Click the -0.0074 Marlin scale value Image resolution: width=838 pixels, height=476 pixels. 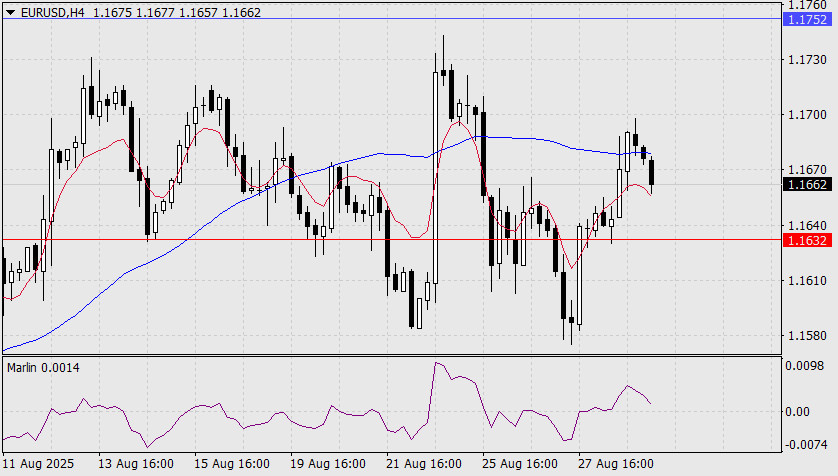tap(806, 444)
